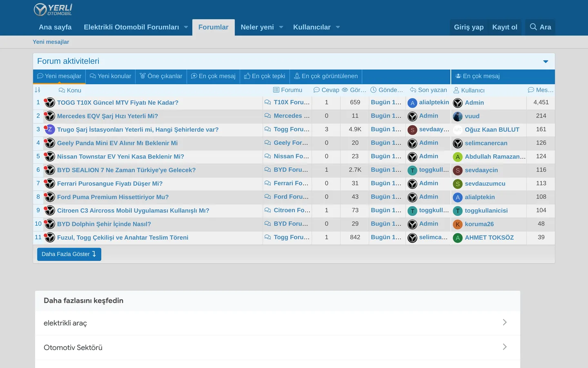Screen dimensions: 588x368
Task: Go to the Ana sayfa menu item
Action: (55, 27)
